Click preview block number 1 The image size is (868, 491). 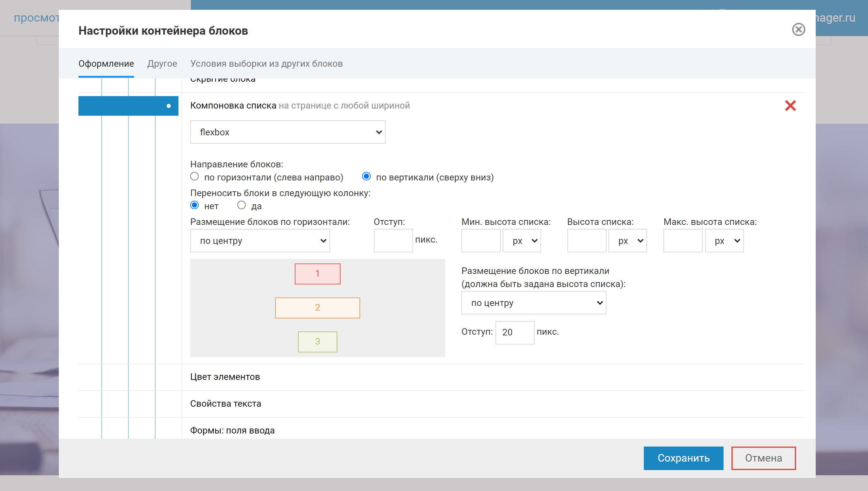coord(317,274)
